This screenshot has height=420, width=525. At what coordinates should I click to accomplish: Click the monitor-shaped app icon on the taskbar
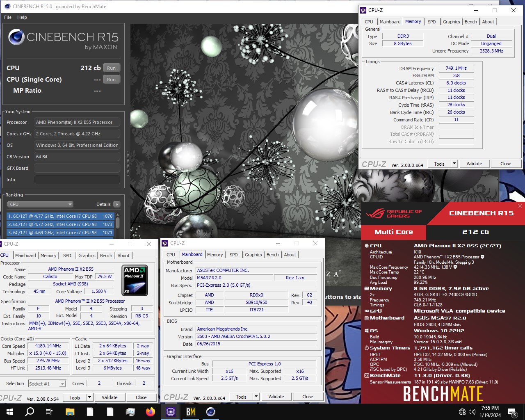[x=130, y=412]
